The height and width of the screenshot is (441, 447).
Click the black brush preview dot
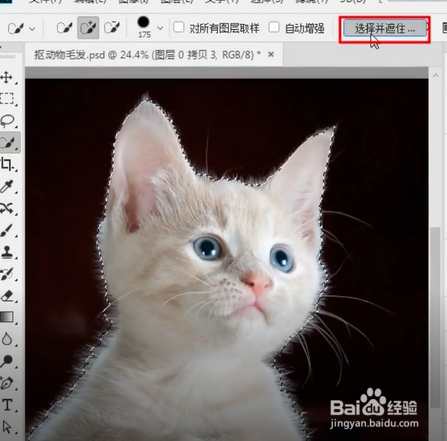tap(144, 22)
